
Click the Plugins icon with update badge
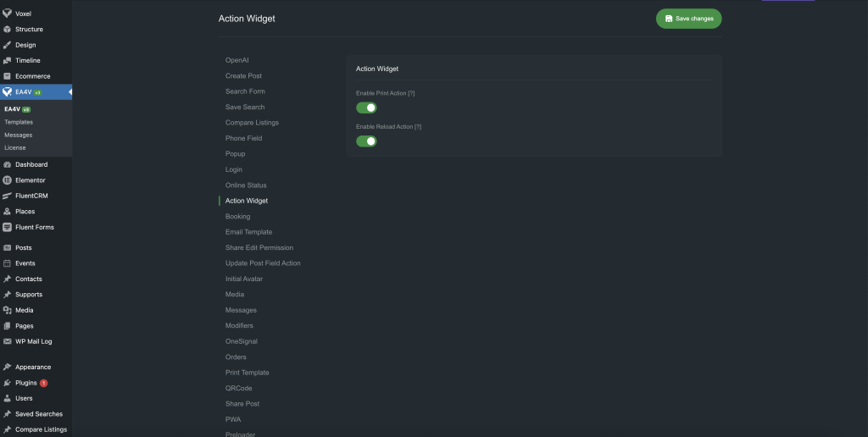coord(8,383)
